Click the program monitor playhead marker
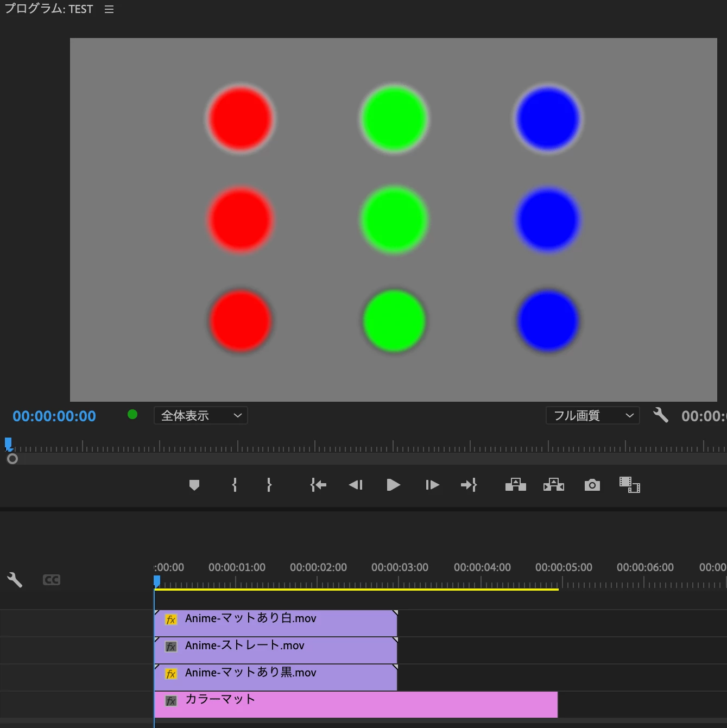 click(x=8, y=444)
